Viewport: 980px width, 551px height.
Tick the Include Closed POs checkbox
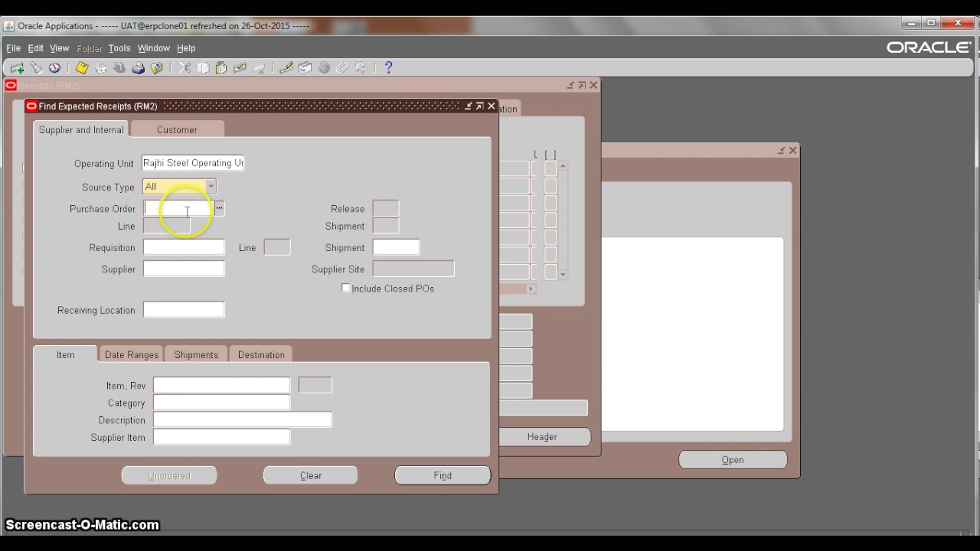[346, 288]
